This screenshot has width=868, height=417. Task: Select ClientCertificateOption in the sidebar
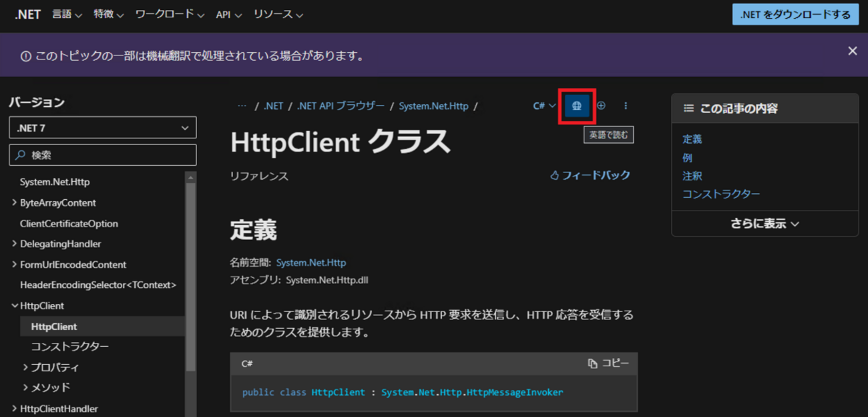click(x=69, y=223)
